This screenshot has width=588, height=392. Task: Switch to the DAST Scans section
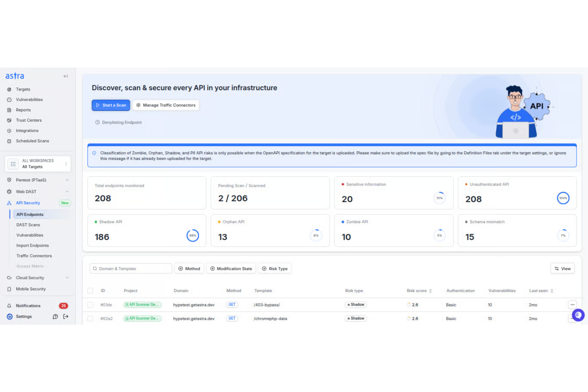click(x=28, y=224)
